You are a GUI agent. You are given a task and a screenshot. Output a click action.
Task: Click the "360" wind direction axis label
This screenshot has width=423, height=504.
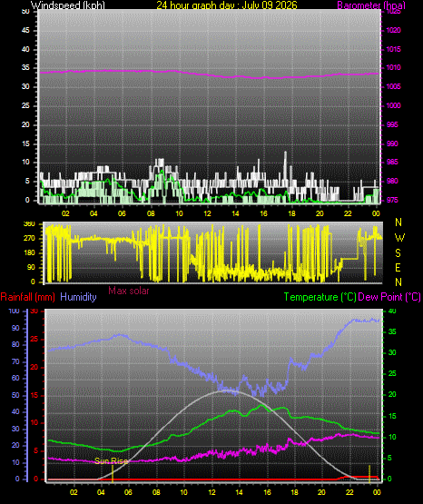pos(29,224)
